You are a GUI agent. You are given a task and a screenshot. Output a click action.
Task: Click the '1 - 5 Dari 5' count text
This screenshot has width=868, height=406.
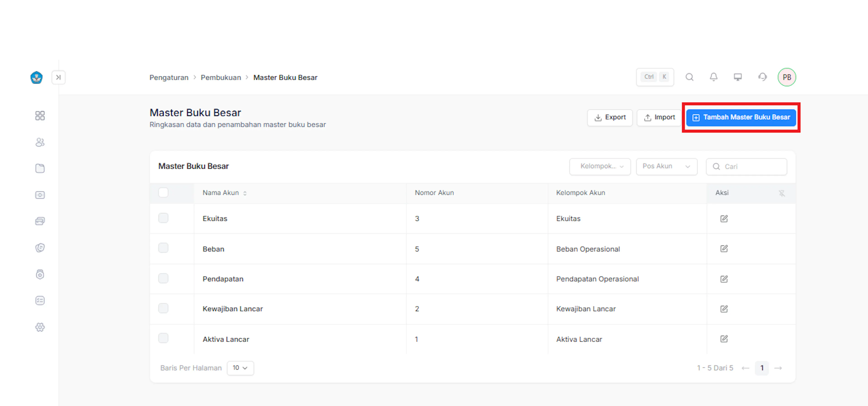click(715, 368)
